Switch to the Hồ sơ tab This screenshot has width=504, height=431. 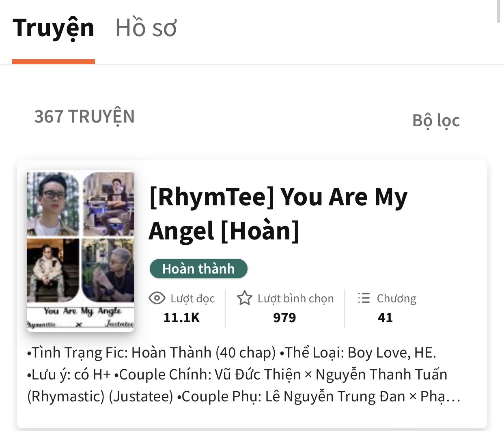(146, 28)
